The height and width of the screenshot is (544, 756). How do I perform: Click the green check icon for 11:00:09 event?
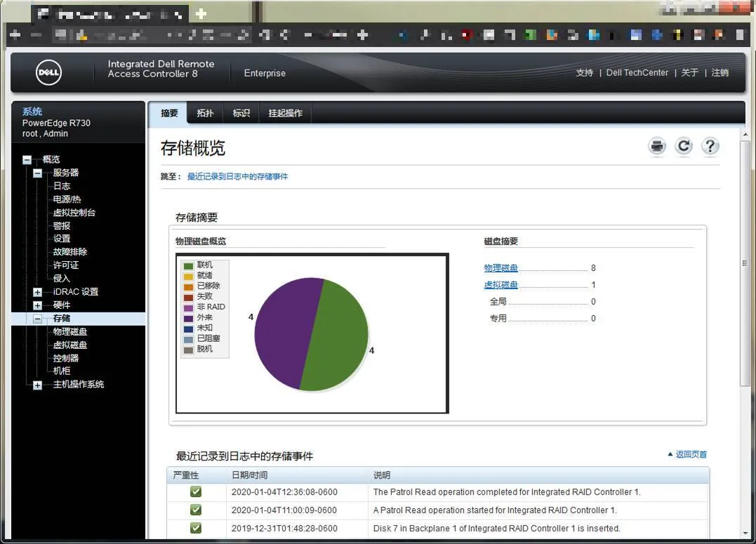click(196, 510)
